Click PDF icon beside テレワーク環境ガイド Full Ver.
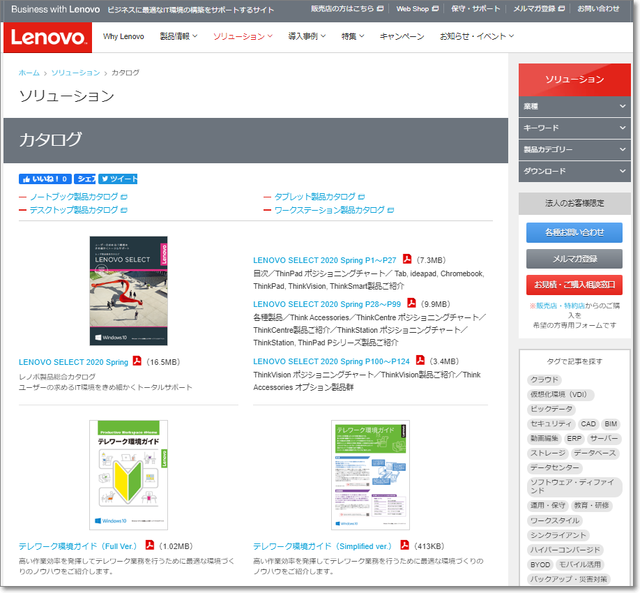The width and height of the screenshot is (640, 593). pos(149,546)
